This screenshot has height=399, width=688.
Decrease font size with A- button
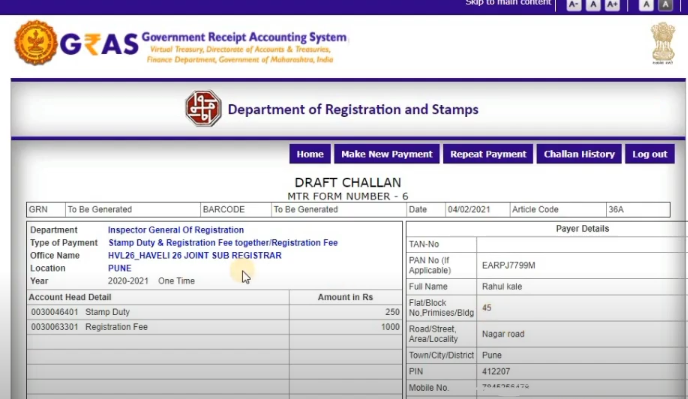(x=574, y=5)
